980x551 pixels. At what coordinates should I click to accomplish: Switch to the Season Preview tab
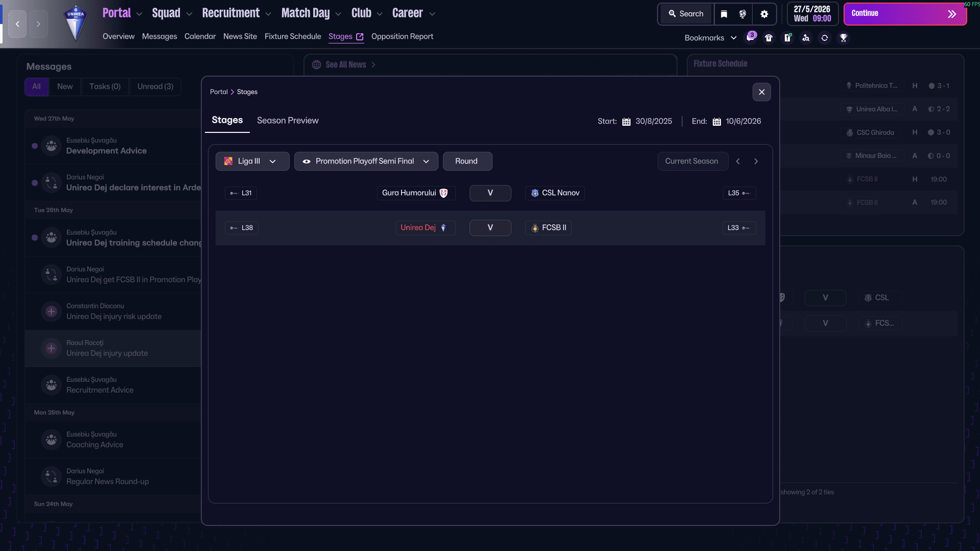pyautogui.click(x=288, y=121)
